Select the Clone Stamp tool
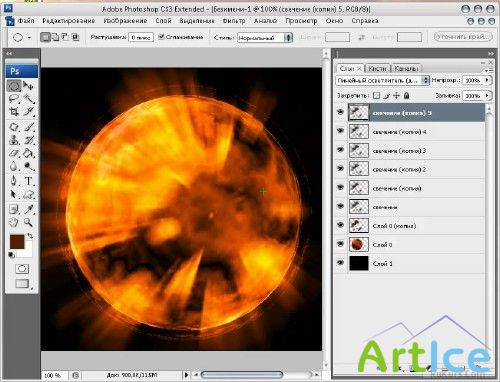The image size is (500, 382). [14, 140]
